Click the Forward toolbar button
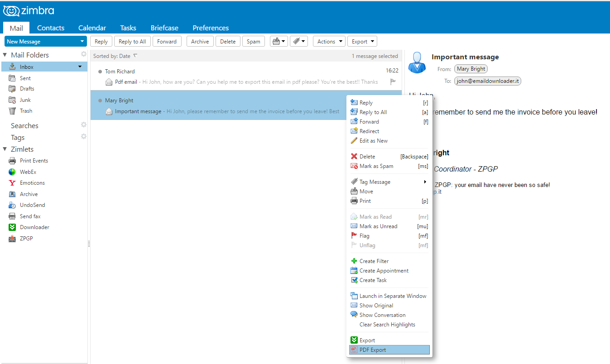Screen dimensions: 610x364 pos(167,41)
